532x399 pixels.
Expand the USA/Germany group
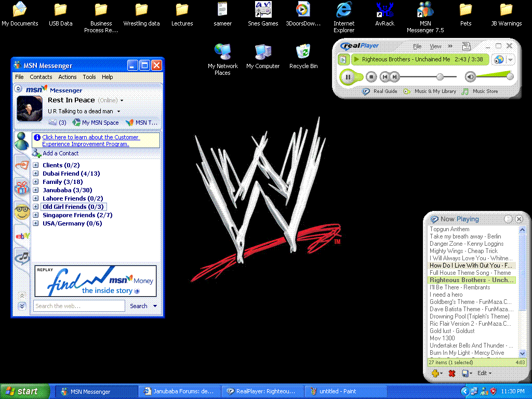pos(36,223)
